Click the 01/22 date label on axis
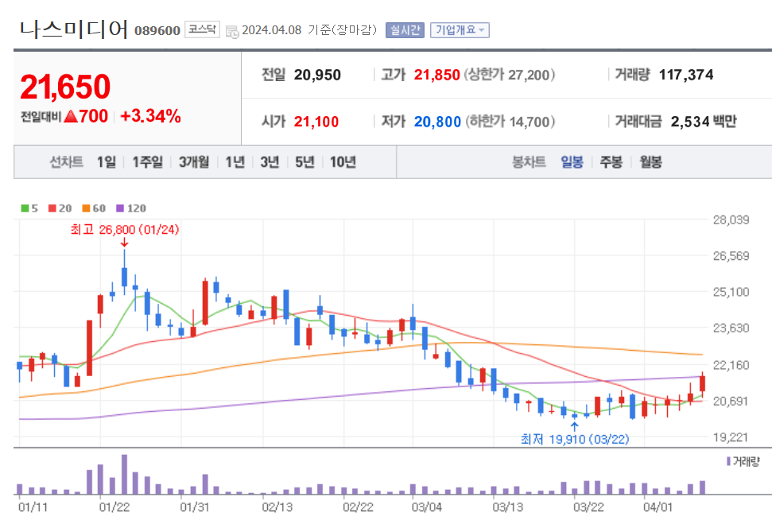 [114, 507]
